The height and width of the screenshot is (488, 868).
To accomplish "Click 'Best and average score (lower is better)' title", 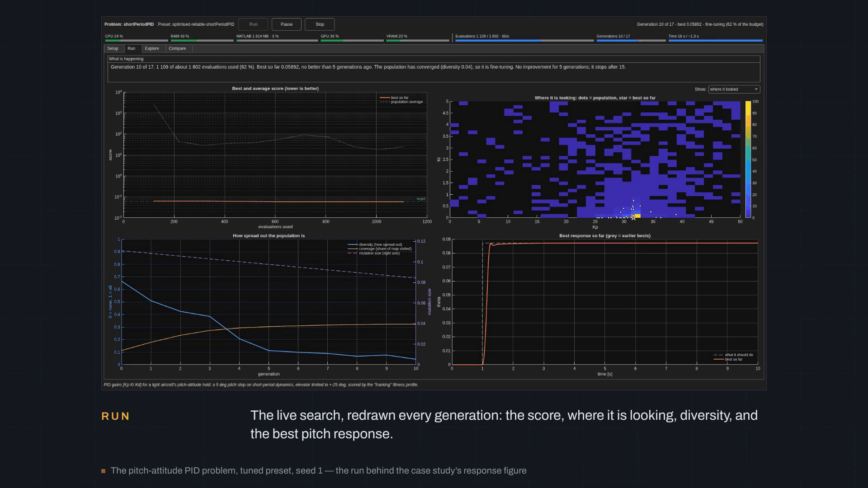I will (x=275, y=89).
